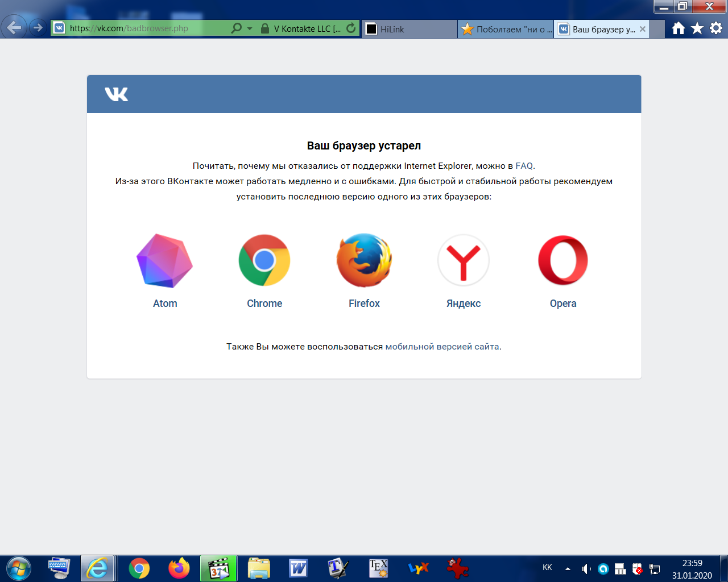Screen dimensions: 728x582
Task: Open the TeX application taskbar icon
Action: pyautogui.click(x=378, y=568)
